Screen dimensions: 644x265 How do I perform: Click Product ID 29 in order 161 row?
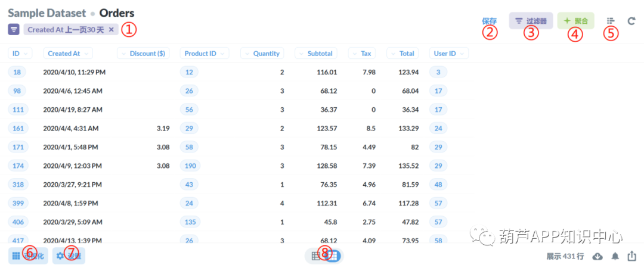(x=189, y=129)
